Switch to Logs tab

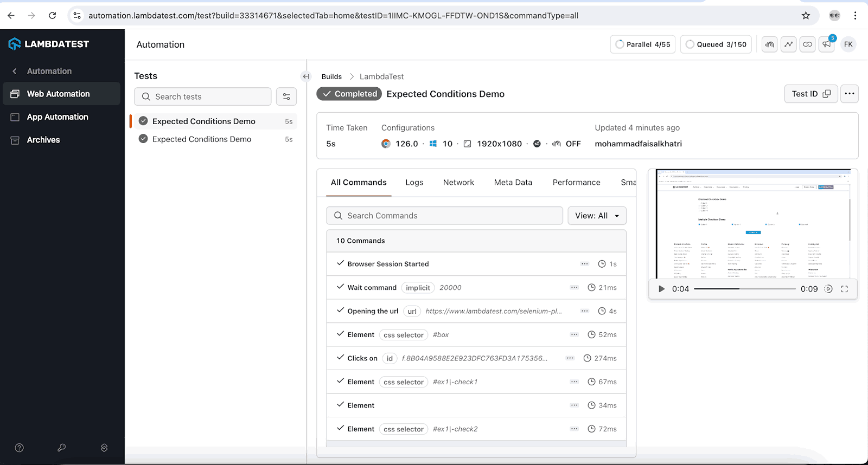point(414,183)
